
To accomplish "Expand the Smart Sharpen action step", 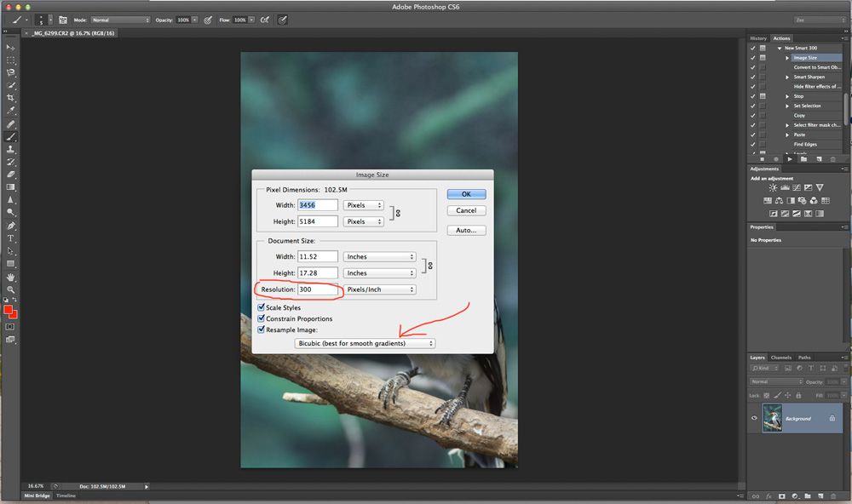I will click(787, 77).
